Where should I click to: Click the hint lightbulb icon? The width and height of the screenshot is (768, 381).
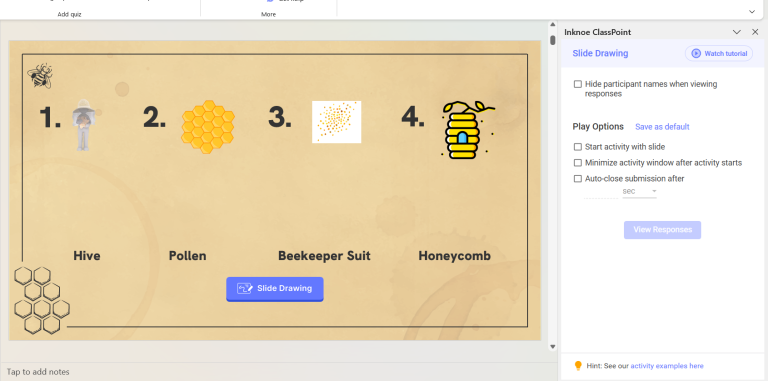point(578,366)
